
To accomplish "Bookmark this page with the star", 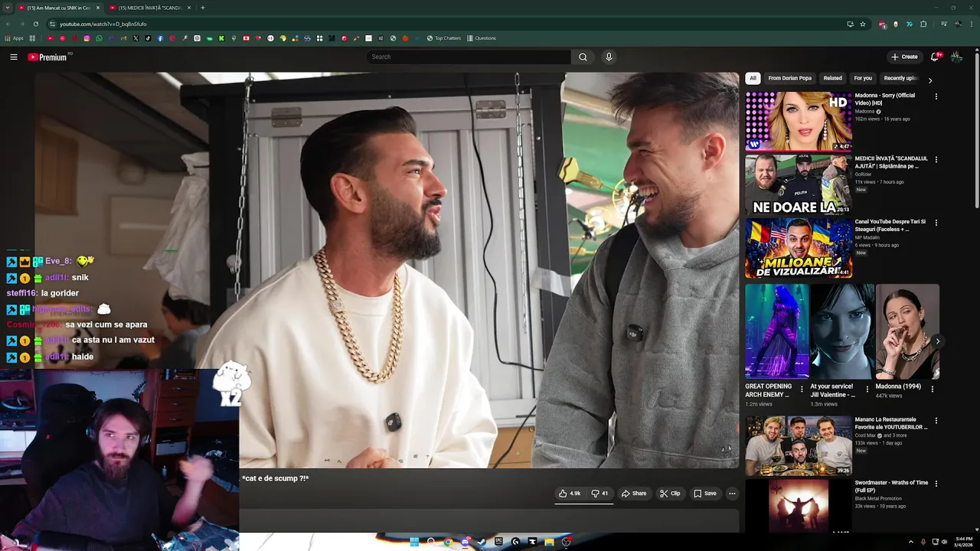I will [x=863, y=24].
